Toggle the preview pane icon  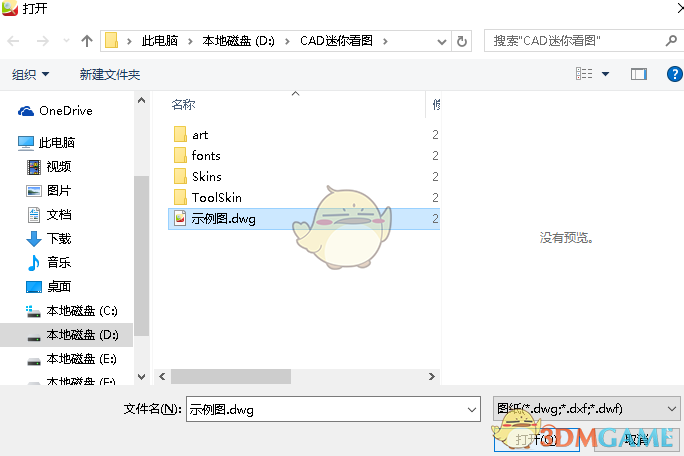(x=639, y=74)
